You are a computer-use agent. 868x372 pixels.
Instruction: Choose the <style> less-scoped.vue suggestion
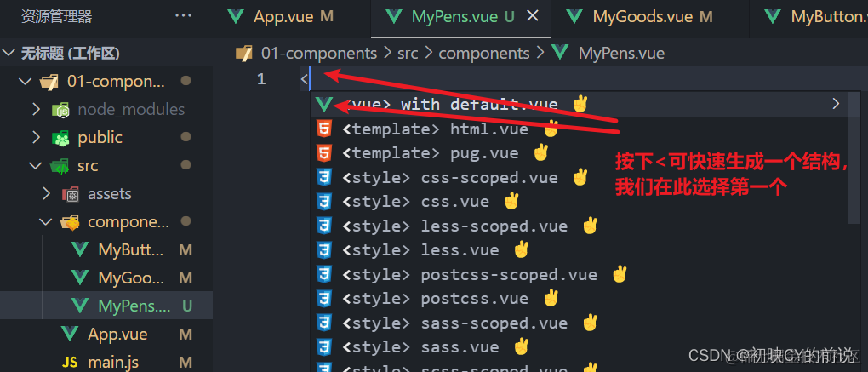pyautogui.click(x=578, y=226)
